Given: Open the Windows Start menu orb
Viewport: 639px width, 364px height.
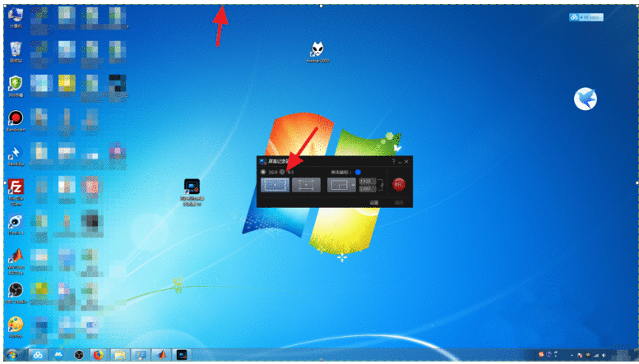Looking at the screenshot, I should [12, 355].
